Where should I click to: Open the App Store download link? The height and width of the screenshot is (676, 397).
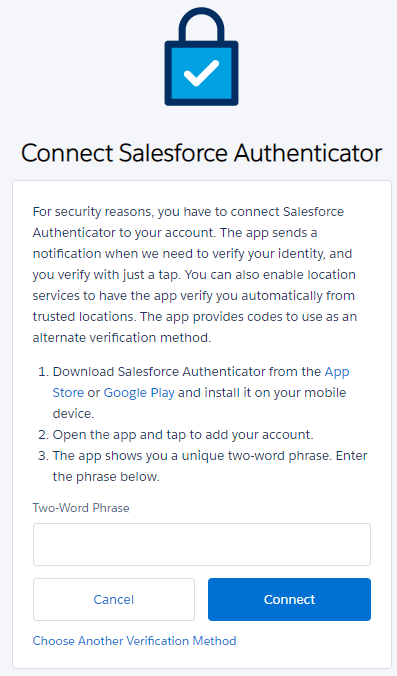[201, 382]
